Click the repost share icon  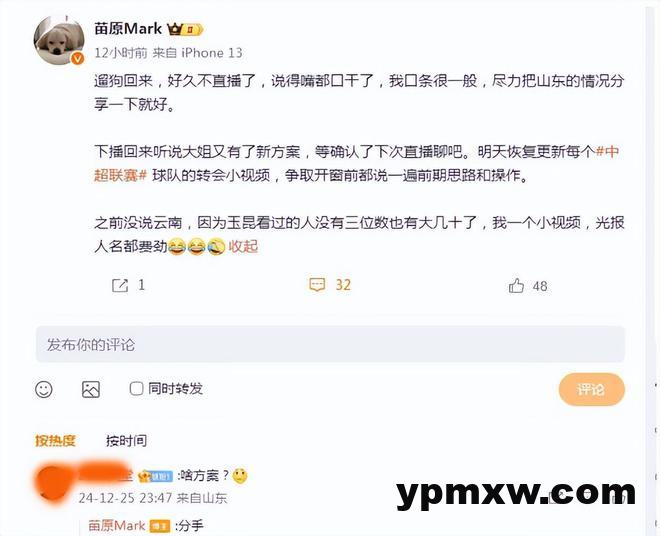[120, 285]
